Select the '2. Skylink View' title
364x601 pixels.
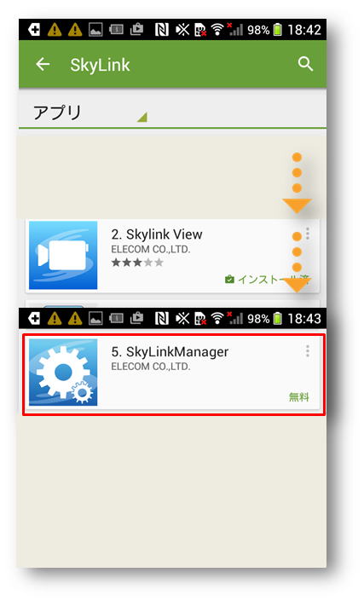click(x=157, y=234)
